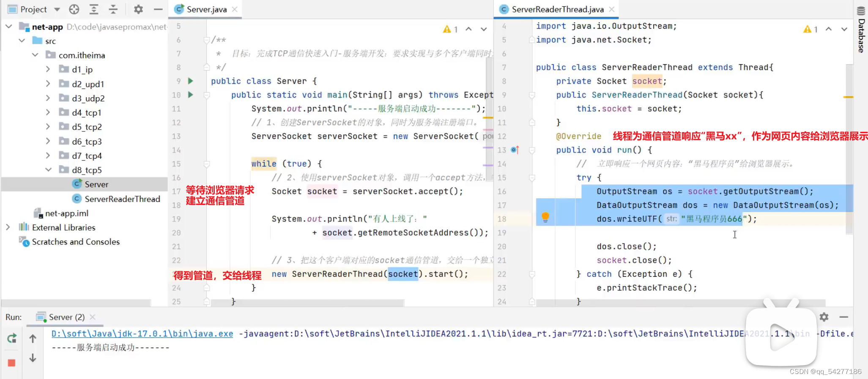Expand External Libraries node

click(x=8, y=227)
